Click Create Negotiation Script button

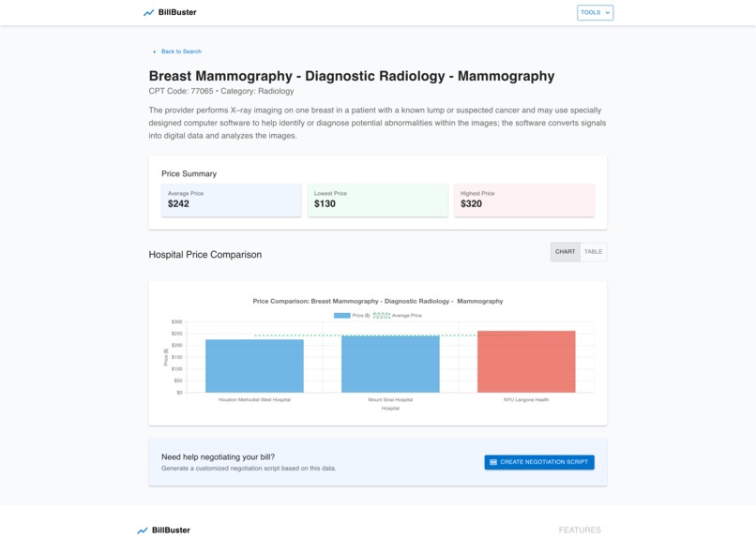pyautogui.click(x=539, y=462)
